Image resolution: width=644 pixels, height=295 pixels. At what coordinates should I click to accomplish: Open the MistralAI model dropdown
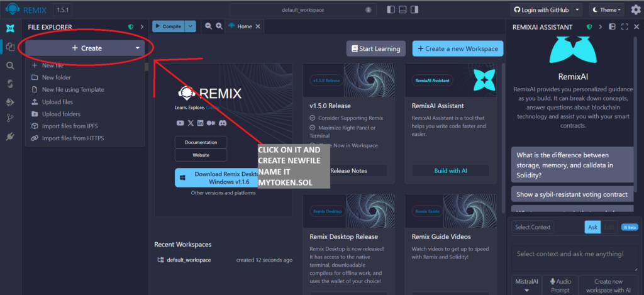(x=526, y=286)
